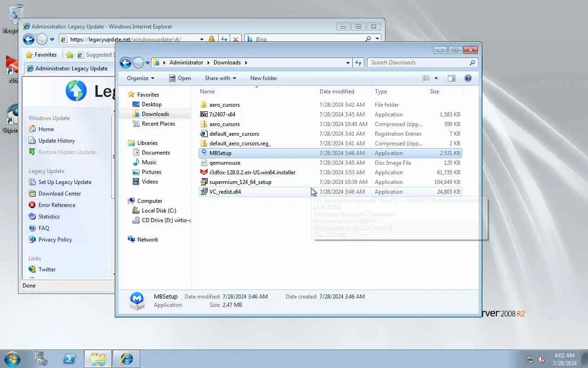
Task: Select the supermium_124_64_setup icon
Action: (204, 182)
